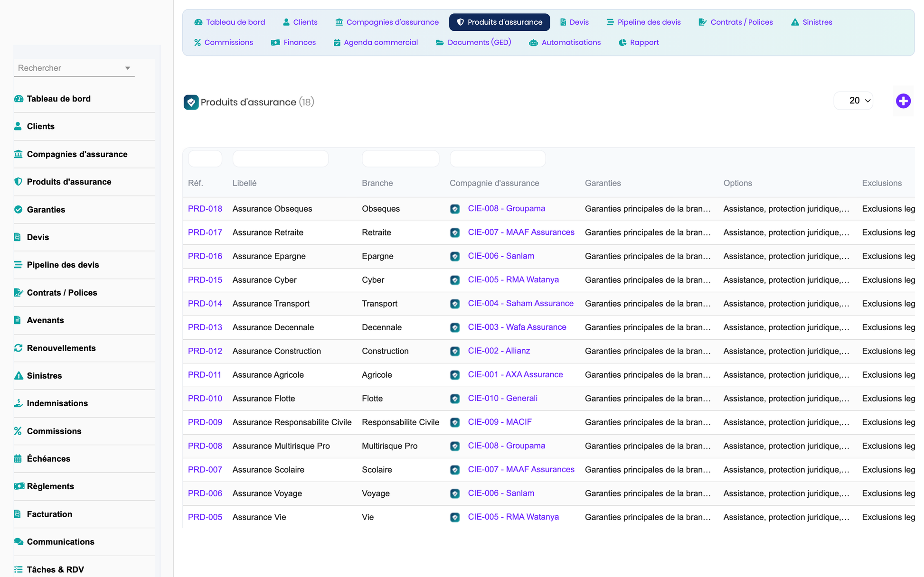Open the Rapport top tab

coord(639,43)
